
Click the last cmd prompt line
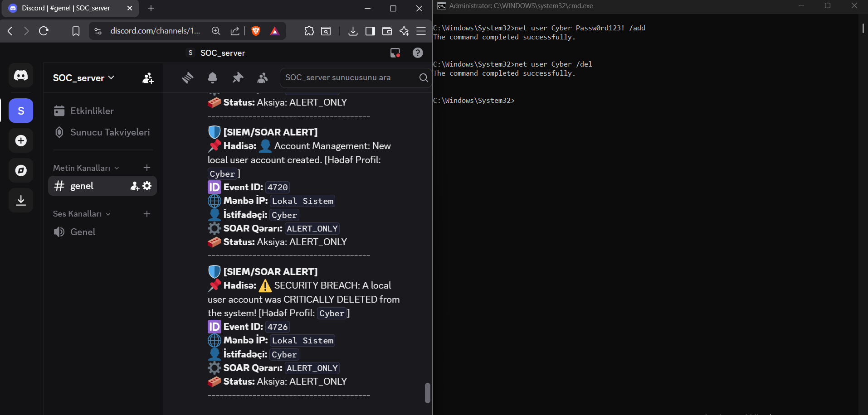pos(474,101)
